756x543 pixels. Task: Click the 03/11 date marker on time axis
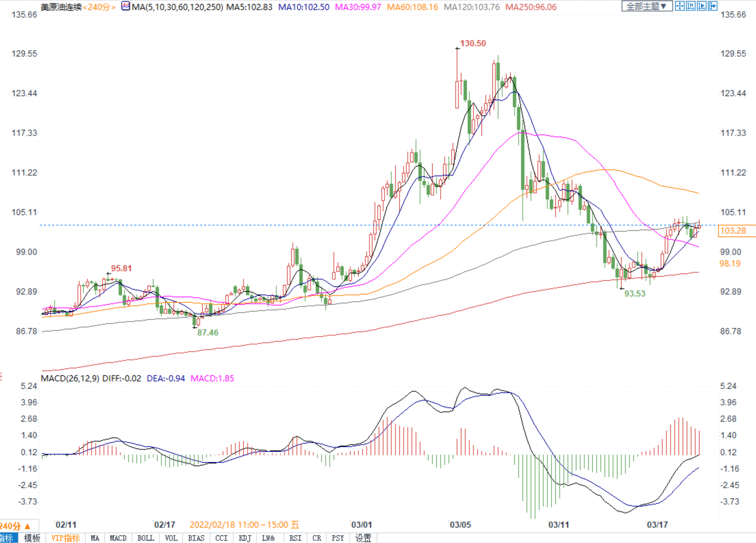[x=558, y=525]
